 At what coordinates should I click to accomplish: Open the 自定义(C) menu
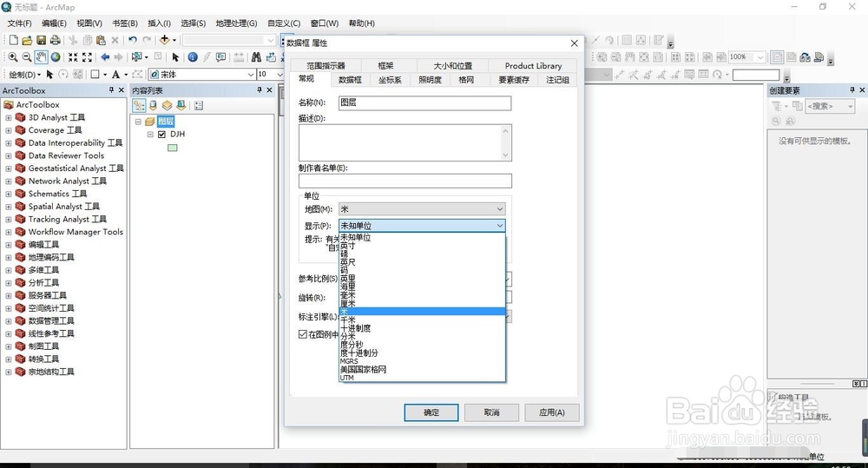tap(284, 23)
